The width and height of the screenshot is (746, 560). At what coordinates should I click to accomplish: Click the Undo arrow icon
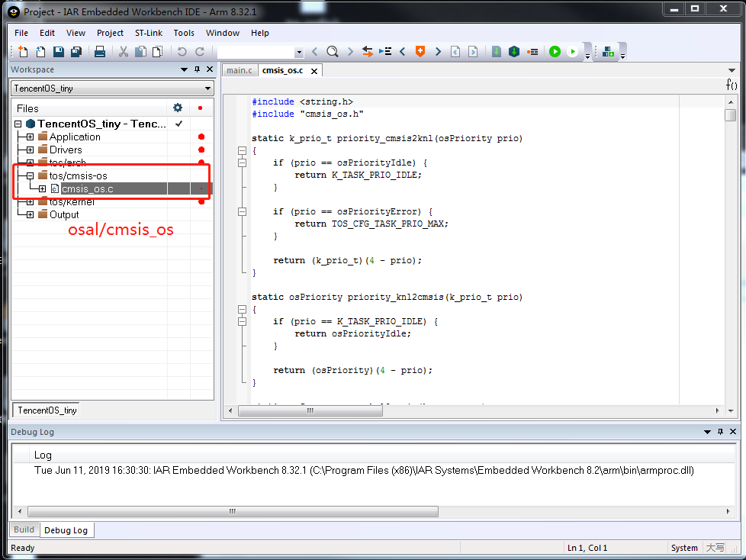point(182,52)
